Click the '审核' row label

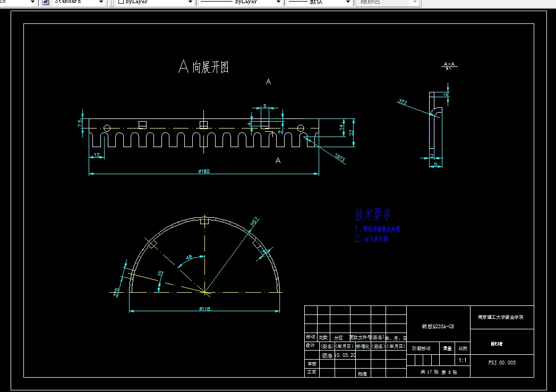click(x=312, y=364)
